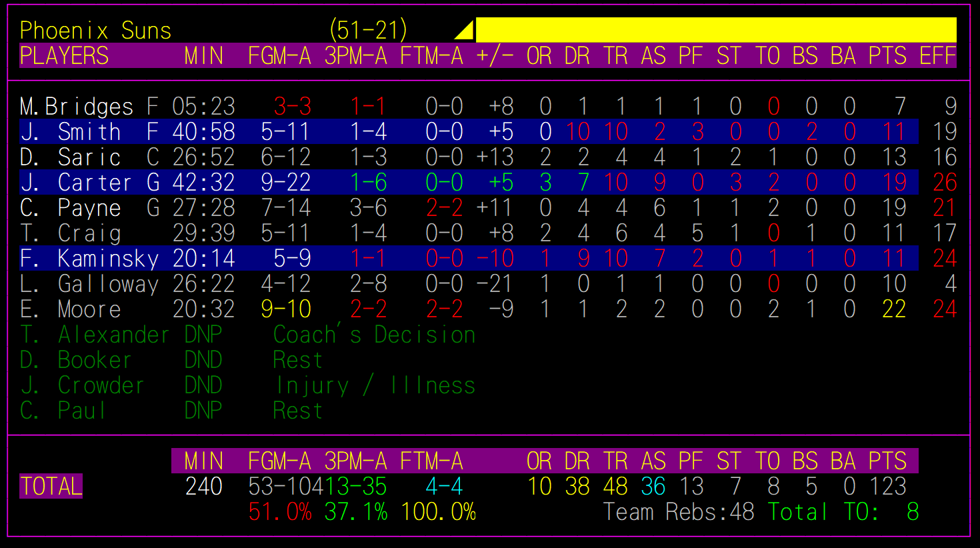Click D. Saric's +13 plus/minus
Screen dimensions: 980x548
click(495, 157)
